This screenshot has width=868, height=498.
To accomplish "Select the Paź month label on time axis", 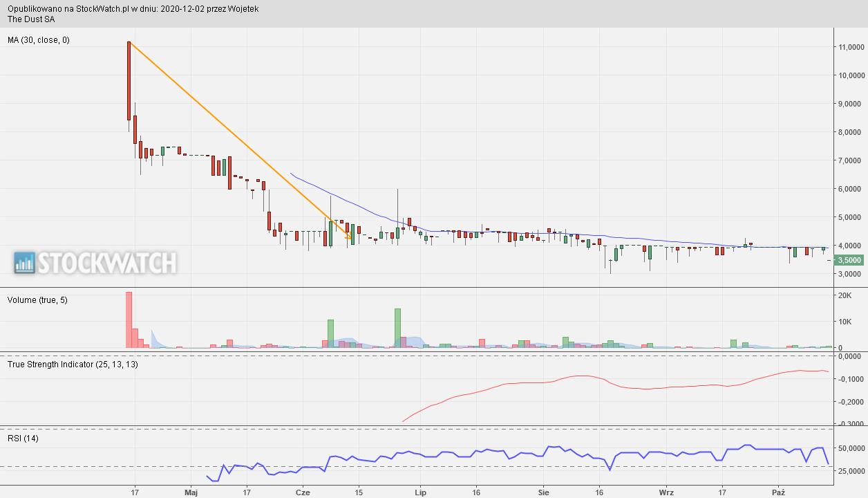I will tap(779, 493).
